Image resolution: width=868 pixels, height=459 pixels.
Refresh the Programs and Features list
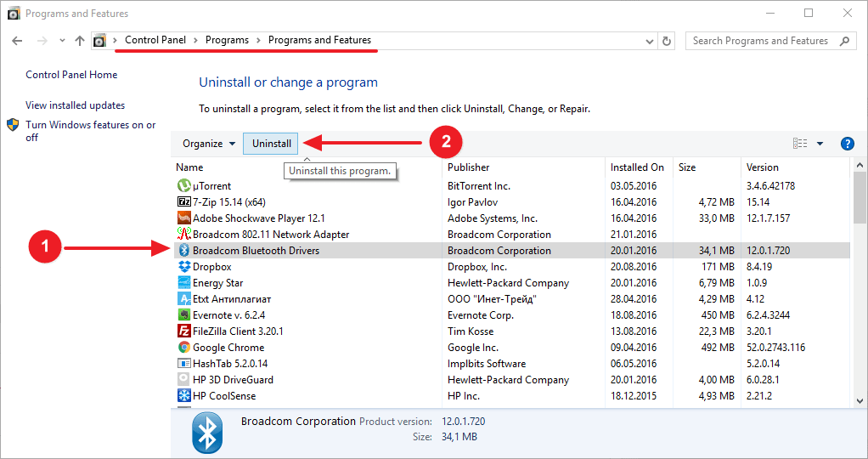coord(667,41)
